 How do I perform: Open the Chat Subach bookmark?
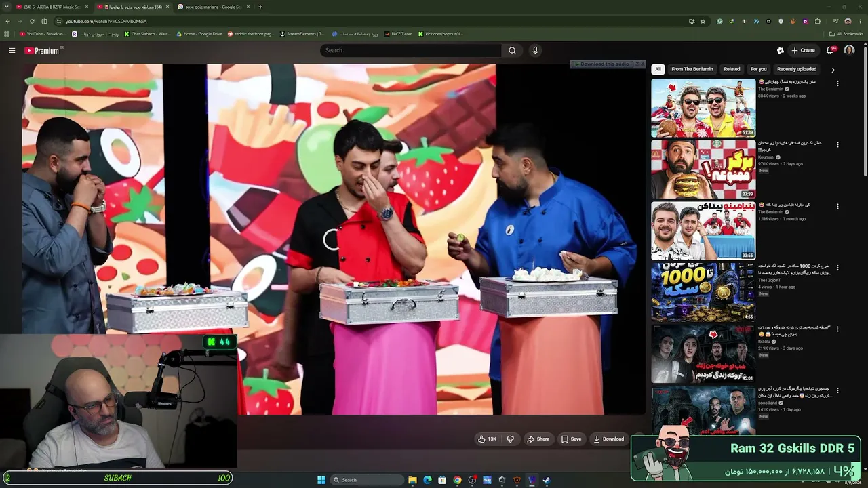pyautogui.click(x=147, y=34)
